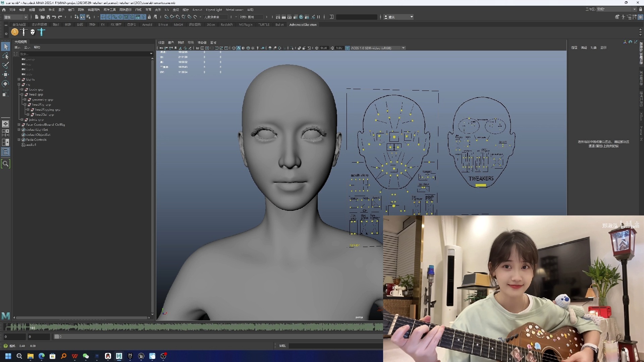Open Unreal Engine from the taskbar
Image resolution: width=644 pixels, height=362 pixels.
tap(141, 356)
